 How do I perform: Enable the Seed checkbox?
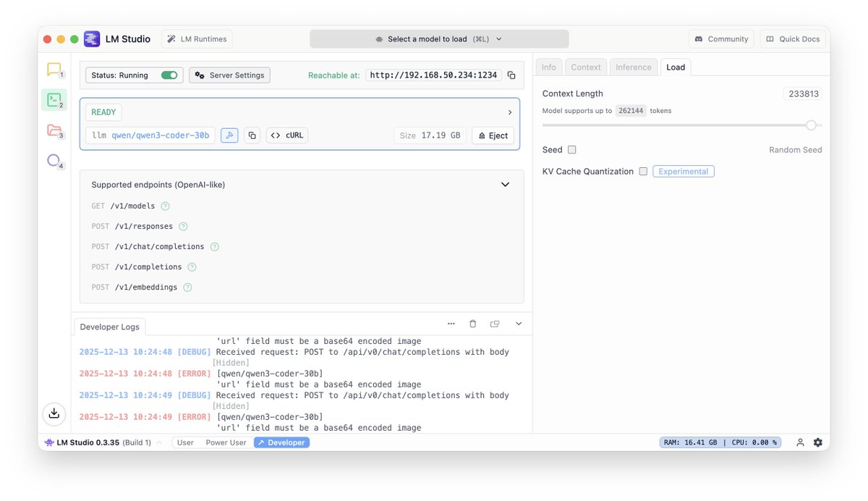pyautogui.click(x=572, y=150)
